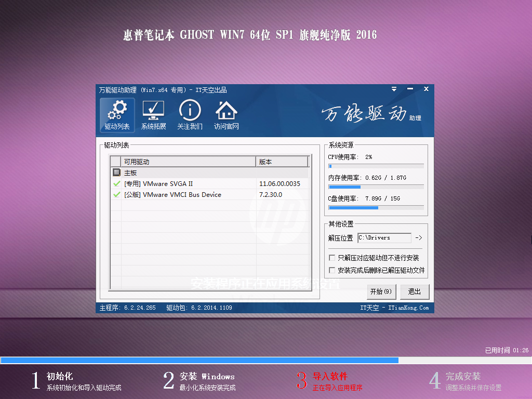Click CPU usage value 2%
532x399 pixels.
[368, 157]
